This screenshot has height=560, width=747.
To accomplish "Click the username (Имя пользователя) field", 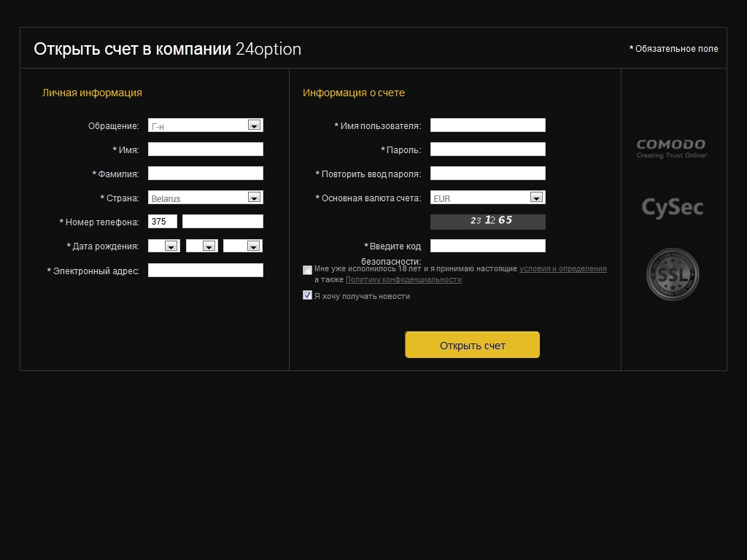I will coord(487,125).
